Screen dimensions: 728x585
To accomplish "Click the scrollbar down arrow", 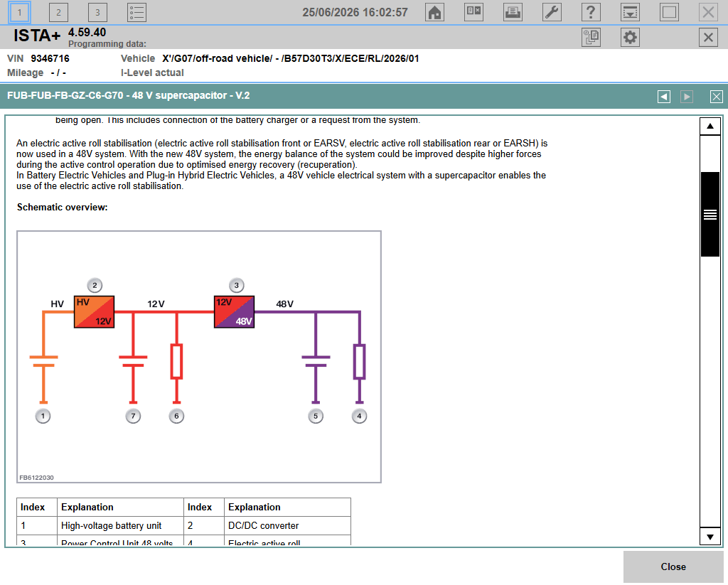I will click(x=710, y=537).
